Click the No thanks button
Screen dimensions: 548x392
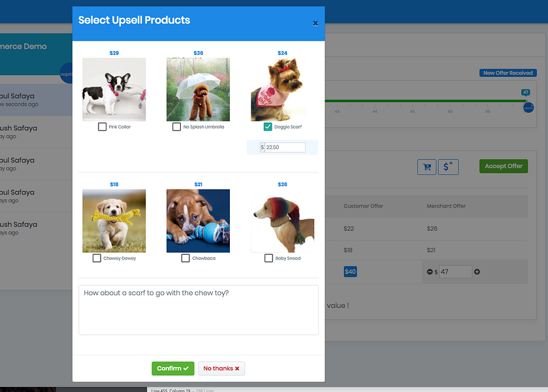[x=221, y=368]
